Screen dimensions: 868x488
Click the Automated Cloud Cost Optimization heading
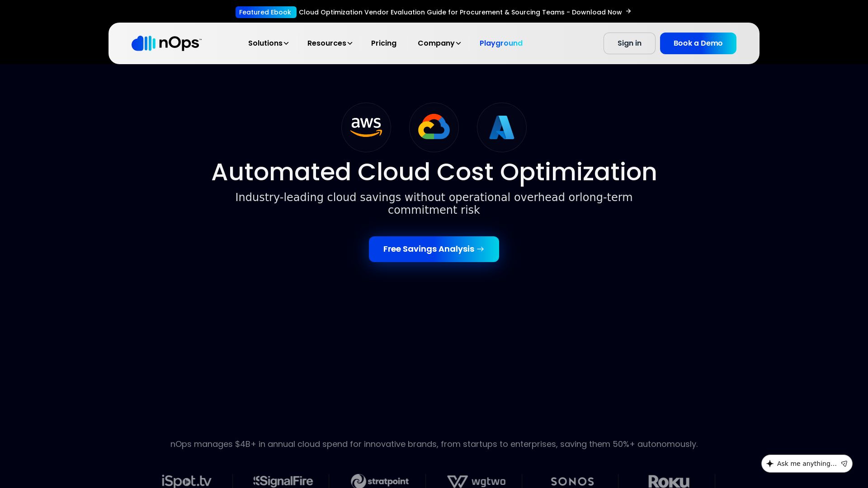434,172
